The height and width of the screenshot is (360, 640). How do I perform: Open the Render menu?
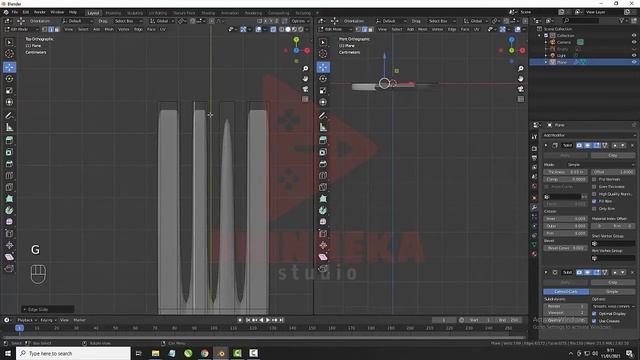(40, 12)
